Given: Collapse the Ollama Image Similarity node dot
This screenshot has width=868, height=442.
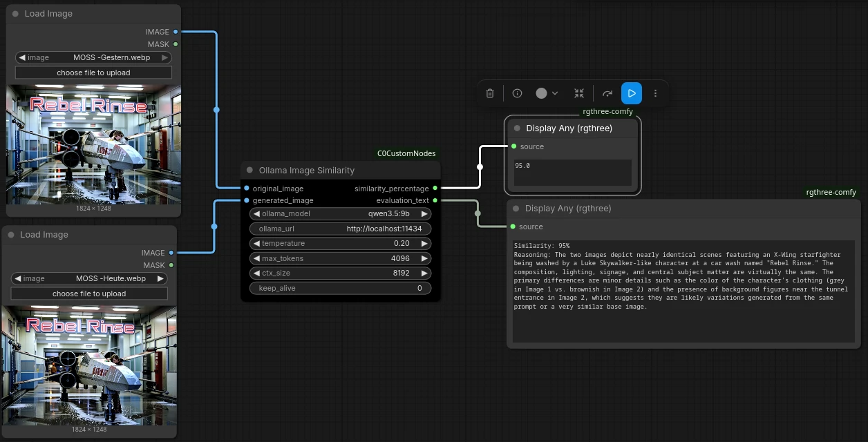Looking at the screenshot, I should tap(250, 171).
